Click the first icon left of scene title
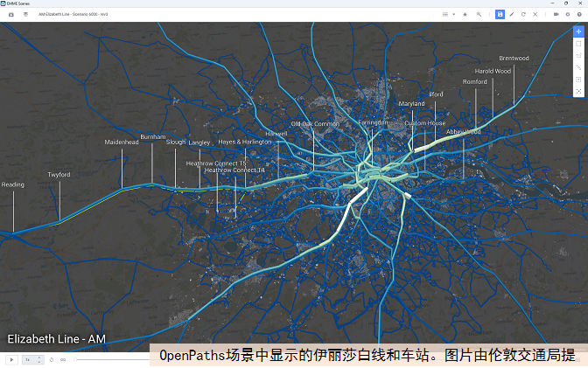Screen dimensions: 588x368 (x=11, y=14)
